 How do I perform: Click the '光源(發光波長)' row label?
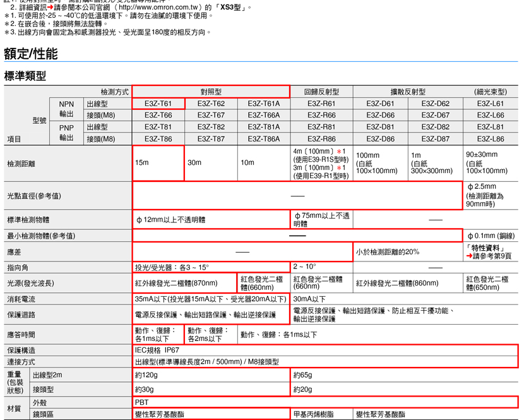pos(31,284)
